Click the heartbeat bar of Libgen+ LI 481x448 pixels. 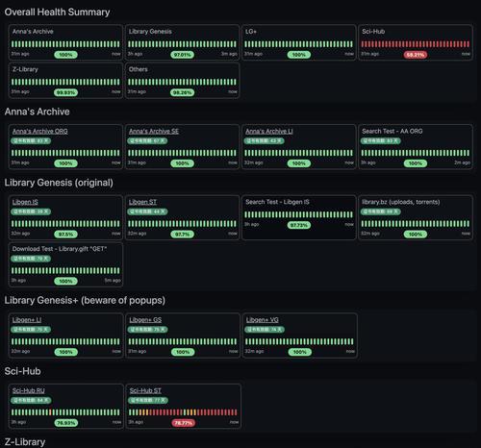[65, 341]
